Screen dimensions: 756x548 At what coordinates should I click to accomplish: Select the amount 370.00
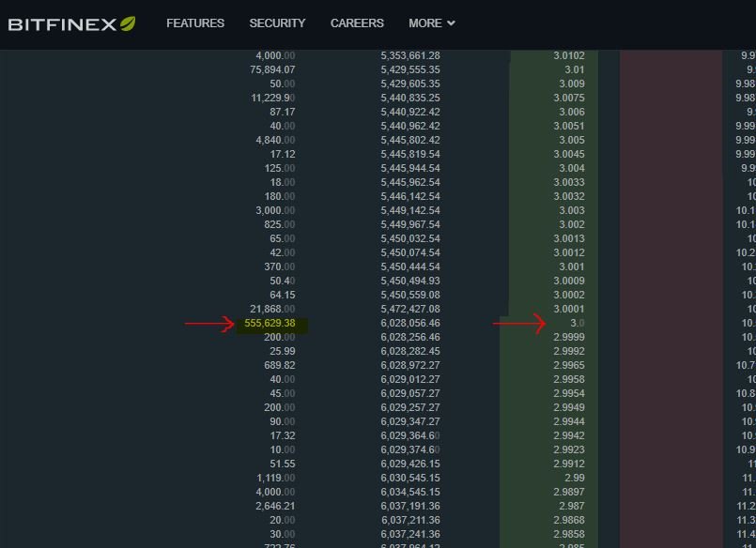(280, 266)
